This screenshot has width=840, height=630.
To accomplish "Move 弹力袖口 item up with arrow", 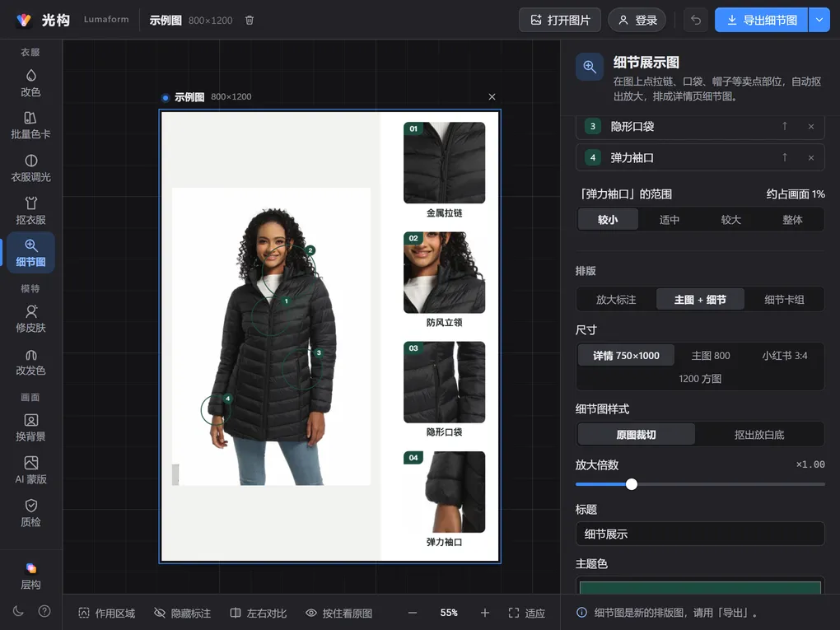I will coord(784,157).
